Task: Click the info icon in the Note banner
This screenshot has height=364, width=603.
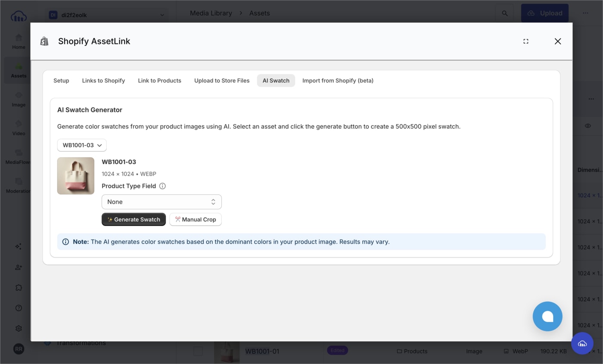Action: click(x=65, y=242)
